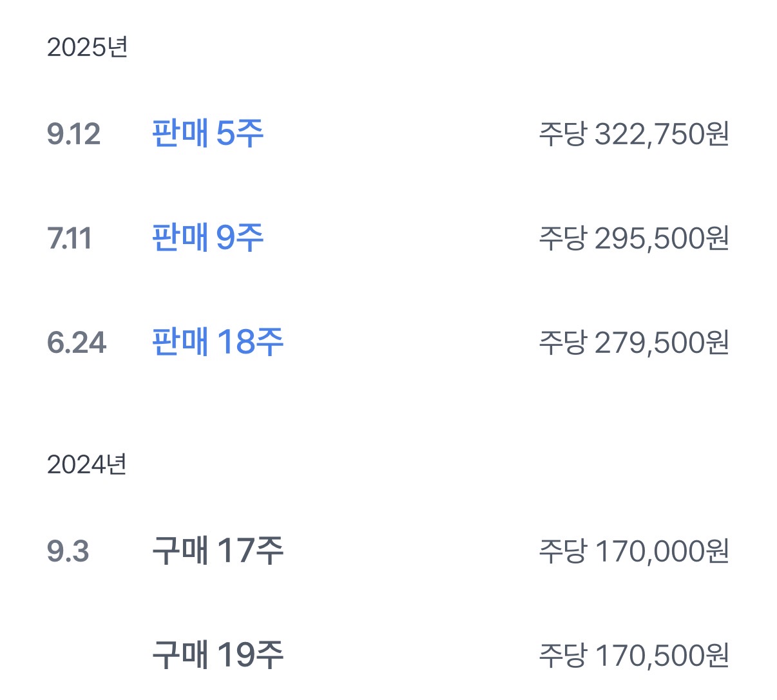
Task: Click the 주당 279,500원 price
Action: 633,342
